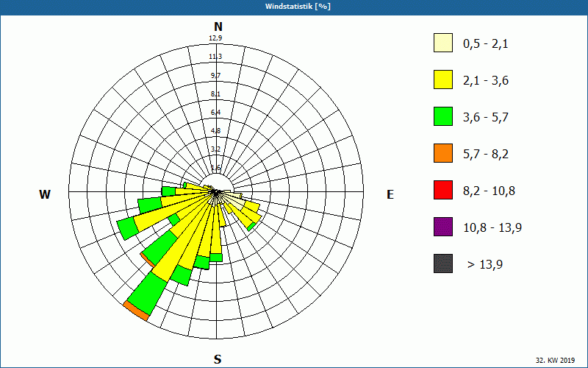Screen dimensions: 588x368
Task: Click the legend label '10,8 - 13,9'
Action: click(492, 228)
